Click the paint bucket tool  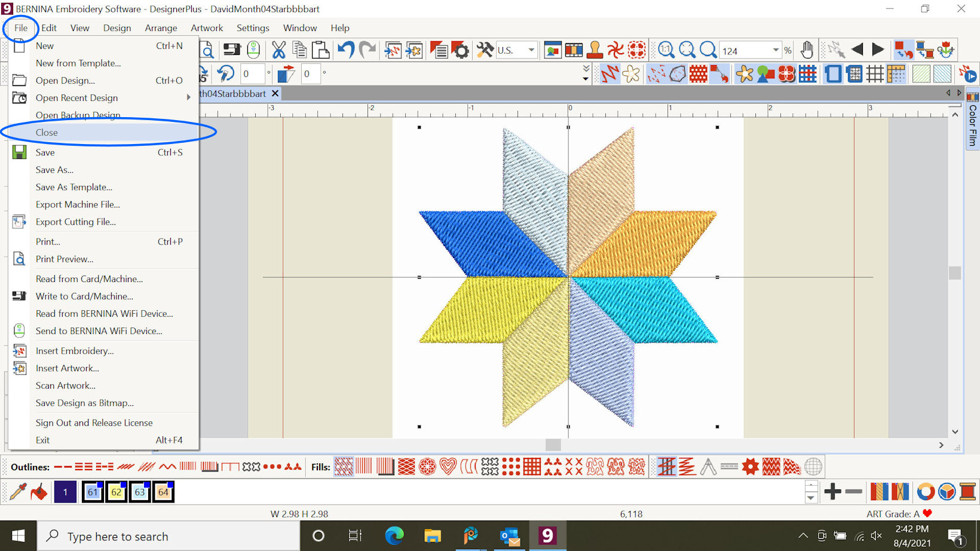(39, 492)
